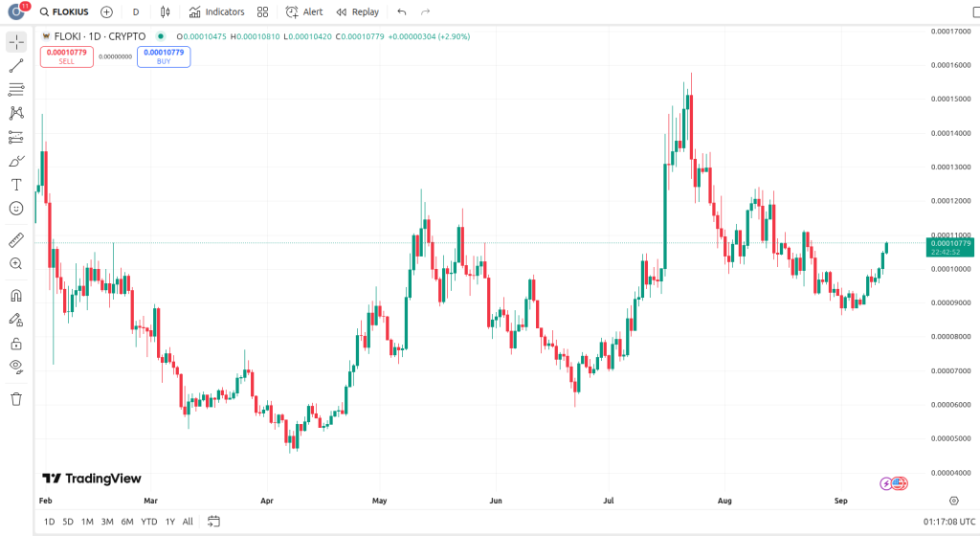Toggle stay in drawing mode

[16, 320]
